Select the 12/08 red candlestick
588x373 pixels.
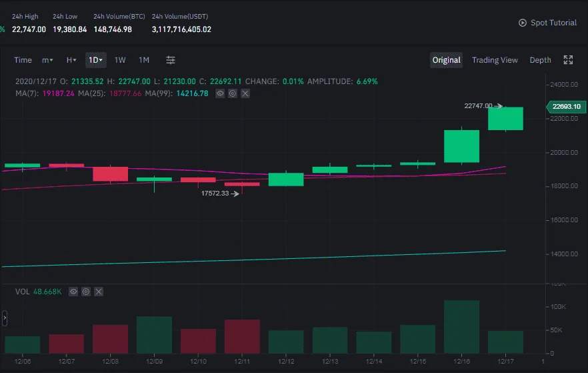click(x=110, y=173)
